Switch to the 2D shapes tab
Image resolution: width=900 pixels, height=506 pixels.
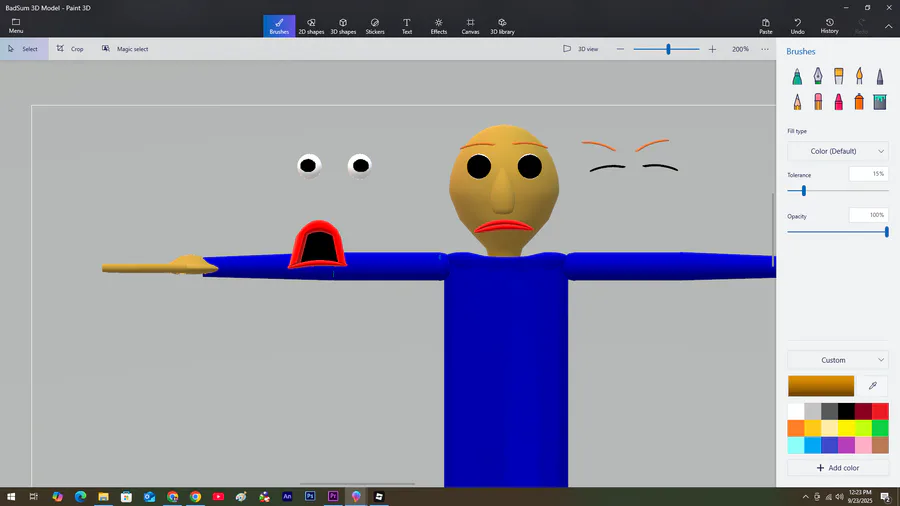tap(311, 26)
